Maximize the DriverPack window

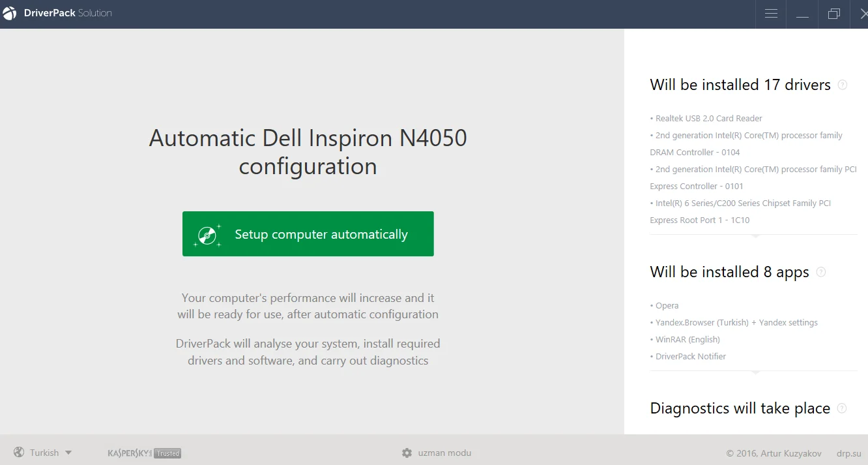pos(833,14)
